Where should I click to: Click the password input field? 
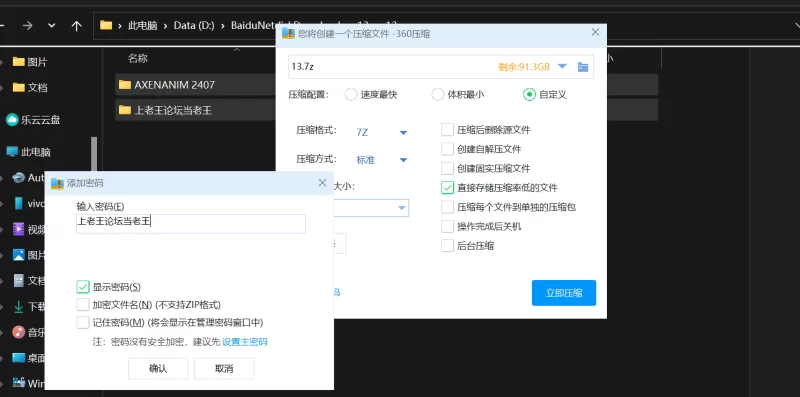pos(191,224)
